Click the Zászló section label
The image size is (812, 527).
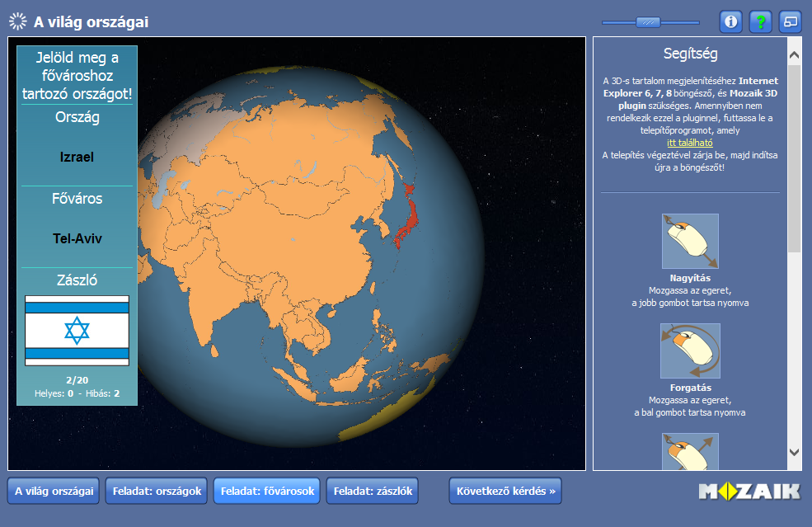pos(77,280)
